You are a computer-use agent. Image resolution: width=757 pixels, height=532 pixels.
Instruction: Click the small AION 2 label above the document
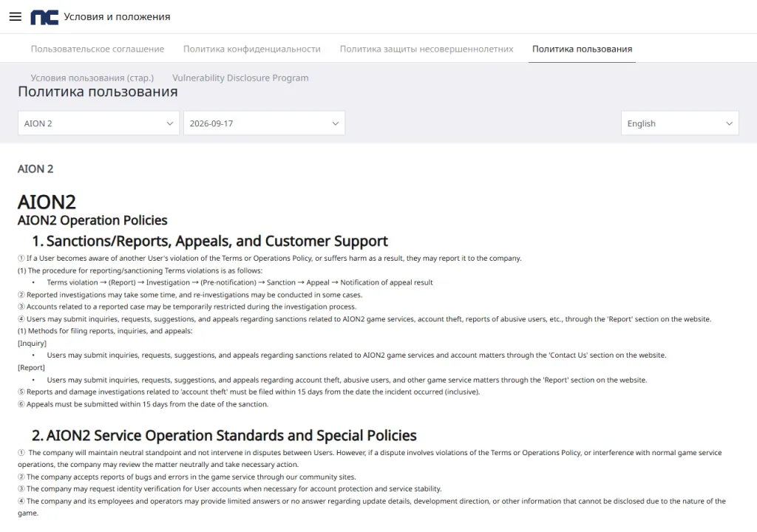pos(35,169)
